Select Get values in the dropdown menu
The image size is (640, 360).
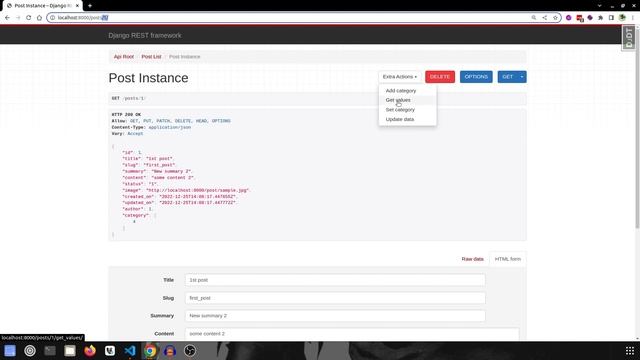pyautogui.click(x=398, y=100)
